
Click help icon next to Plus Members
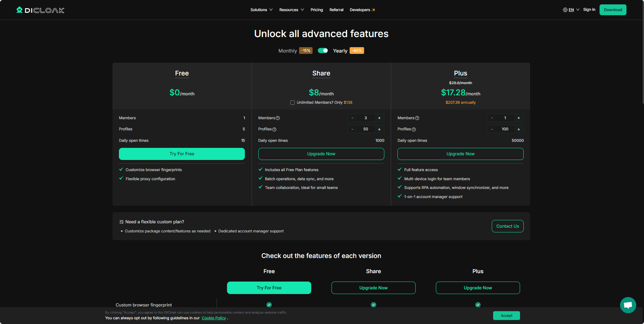[x=417, y=118]
